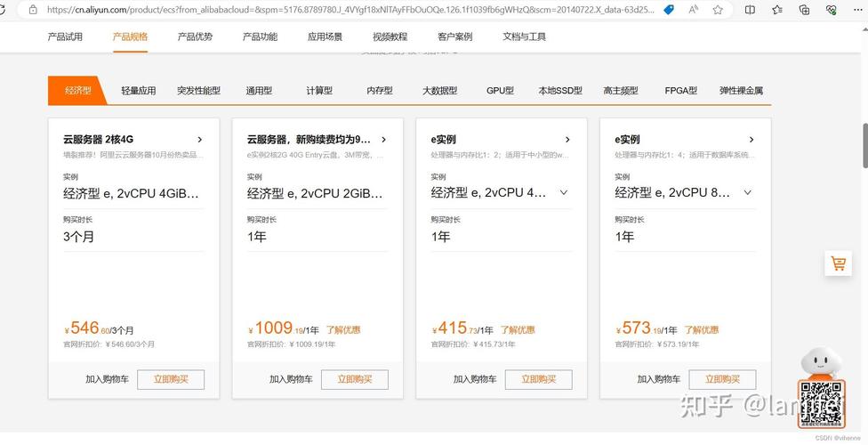The height and width of the screenshot is (445, 868).
Task: Open collections icon in browser toolbar
Action: click(x=804, y=10)
